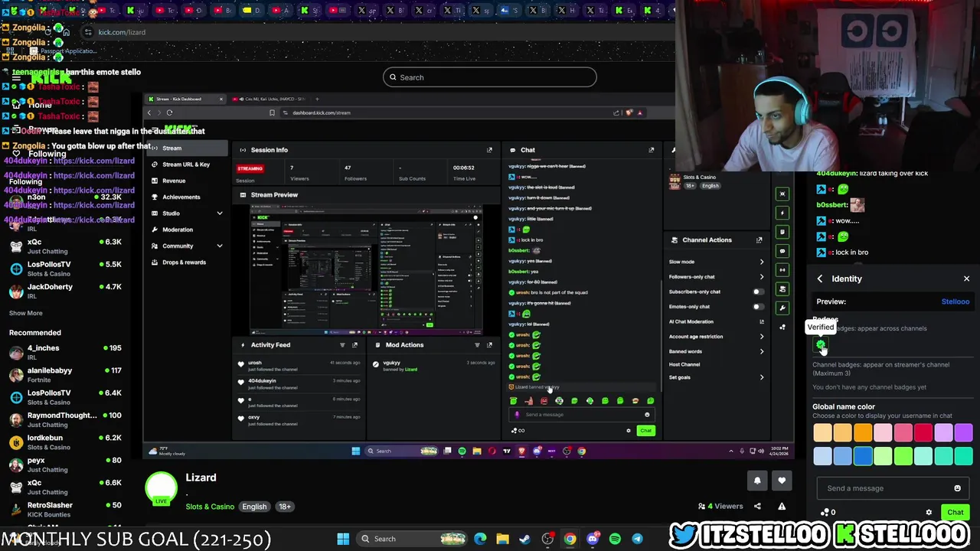Expand Slow mode options
The height and width of the screenshot is (551, 980).
click(x=761, y=262)
